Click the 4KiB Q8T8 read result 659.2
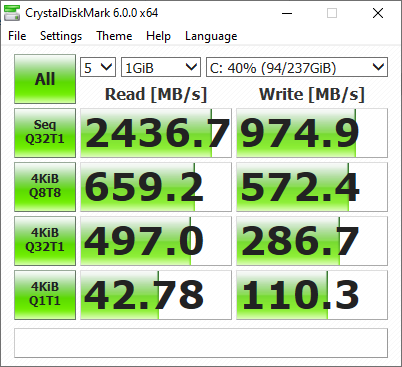The image size is (402, 367). click(x=156, y=187)
